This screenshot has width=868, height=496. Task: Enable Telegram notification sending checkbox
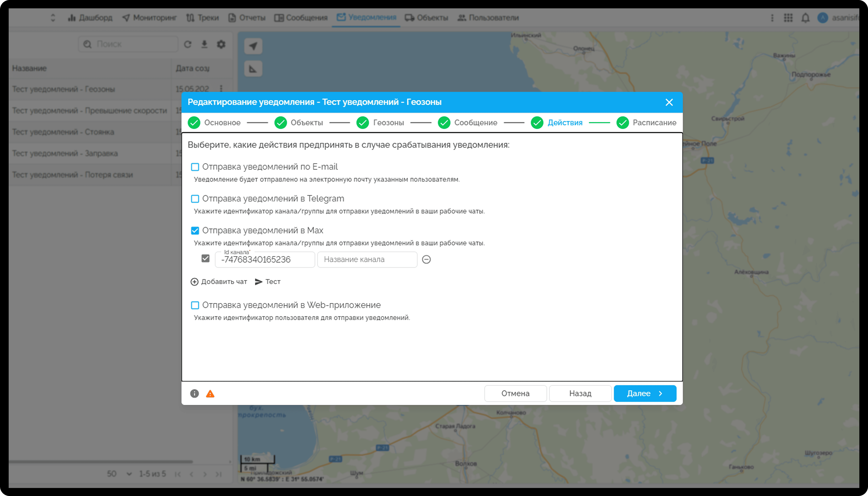coord(195,199)
